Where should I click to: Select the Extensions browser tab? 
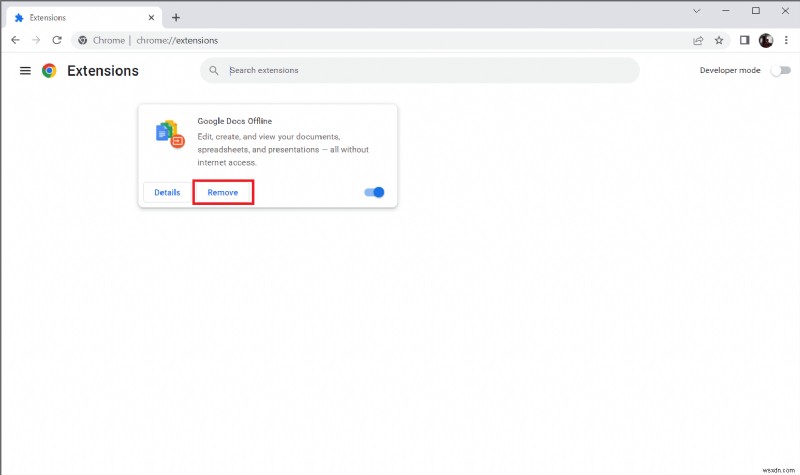tap(84, 17)
